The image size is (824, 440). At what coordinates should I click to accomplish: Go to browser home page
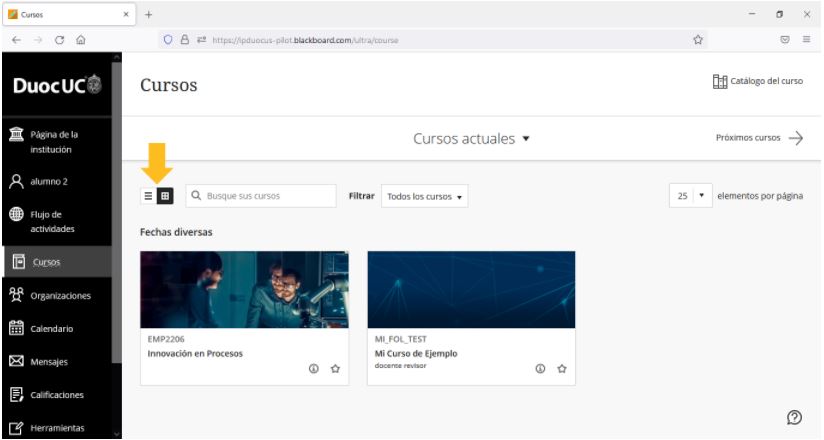[x=80, y=40]
